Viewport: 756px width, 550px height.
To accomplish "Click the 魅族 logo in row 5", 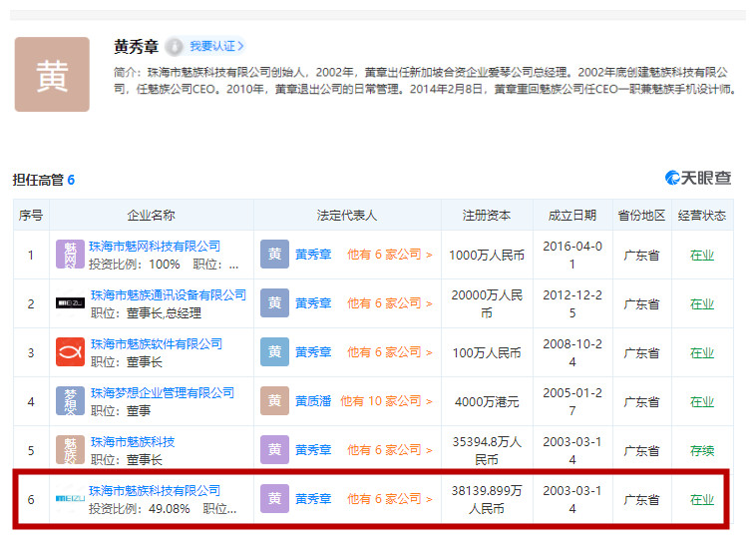I will pos(70,449).
